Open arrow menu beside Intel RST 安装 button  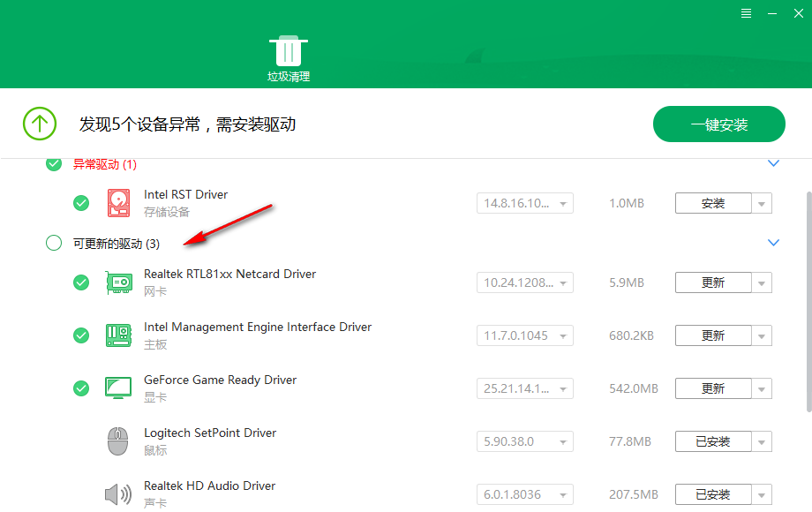click(x=762, y=203)
